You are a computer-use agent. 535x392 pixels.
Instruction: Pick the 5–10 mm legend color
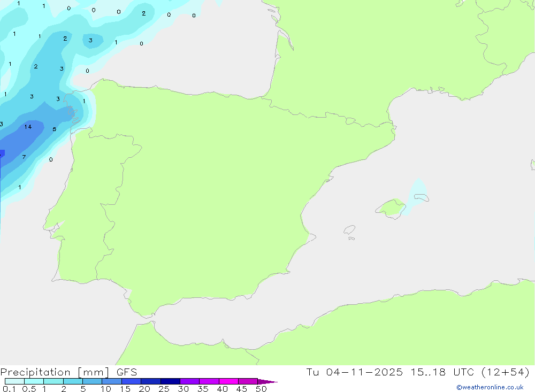92,381
